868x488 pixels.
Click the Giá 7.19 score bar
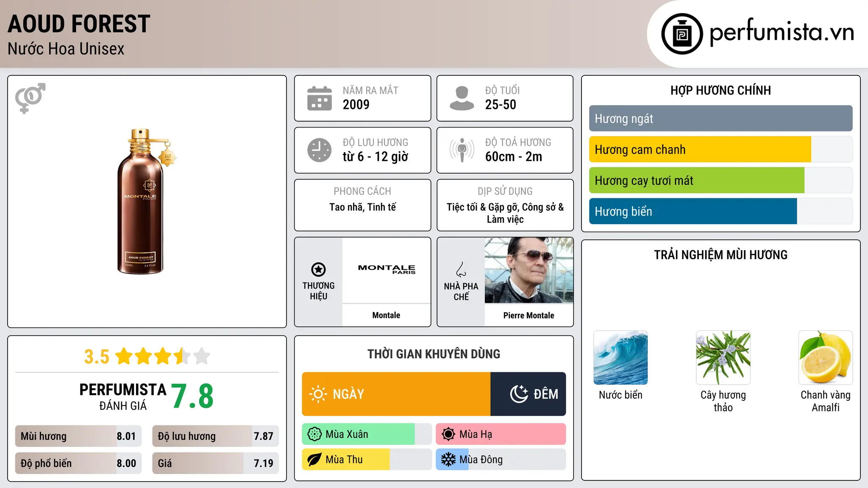[x=215, y=463]
